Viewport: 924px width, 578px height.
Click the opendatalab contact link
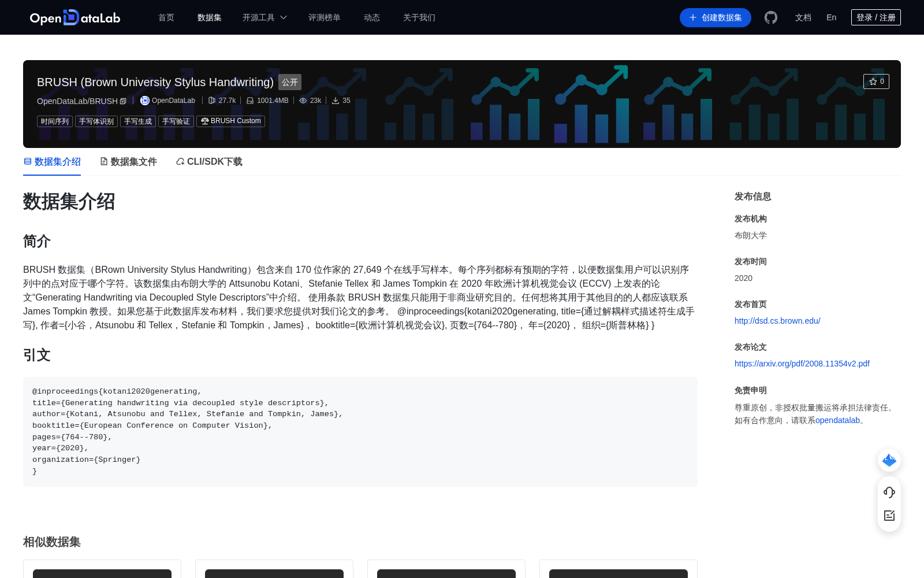(837, 420)
